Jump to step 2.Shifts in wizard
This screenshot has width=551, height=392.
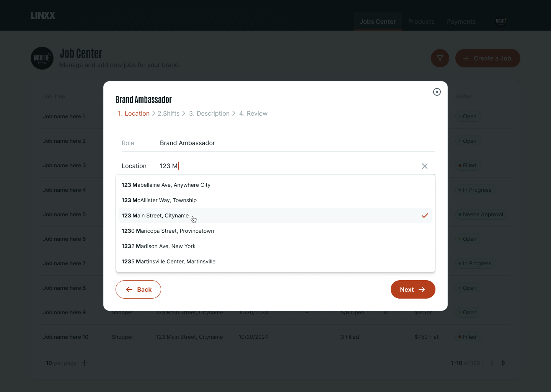(x=168, y=113)
